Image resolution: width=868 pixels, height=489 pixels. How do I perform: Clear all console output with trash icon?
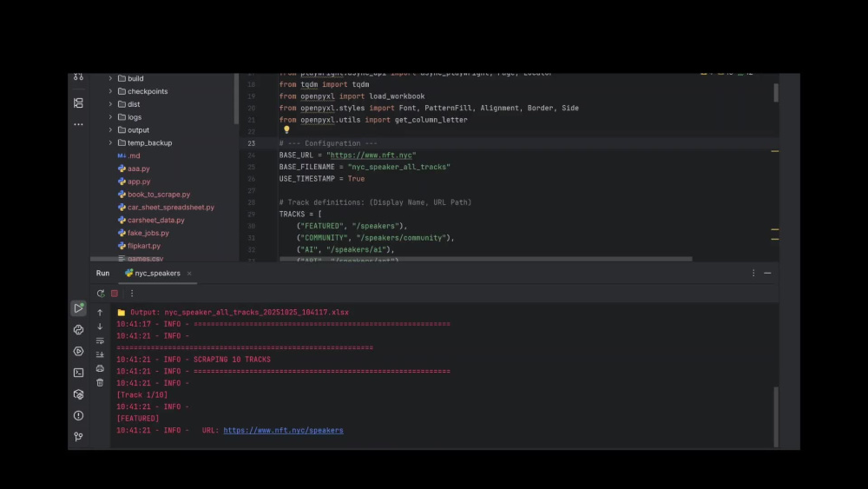coord(100,383)
